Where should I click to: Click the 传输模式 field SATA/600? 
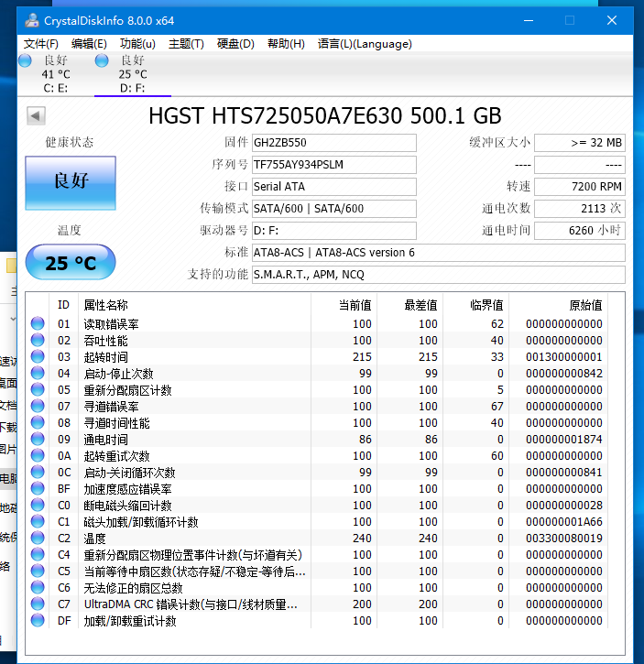click(333, 209)
